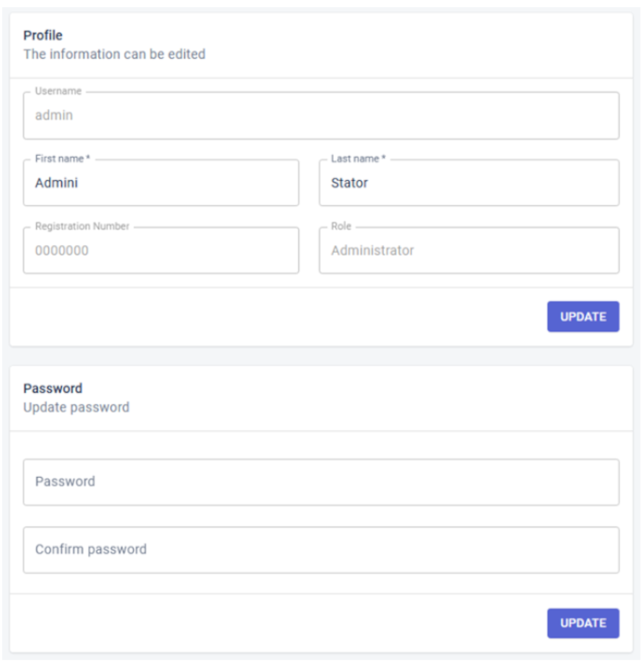Click the Profile section heading

coord(43,35)
